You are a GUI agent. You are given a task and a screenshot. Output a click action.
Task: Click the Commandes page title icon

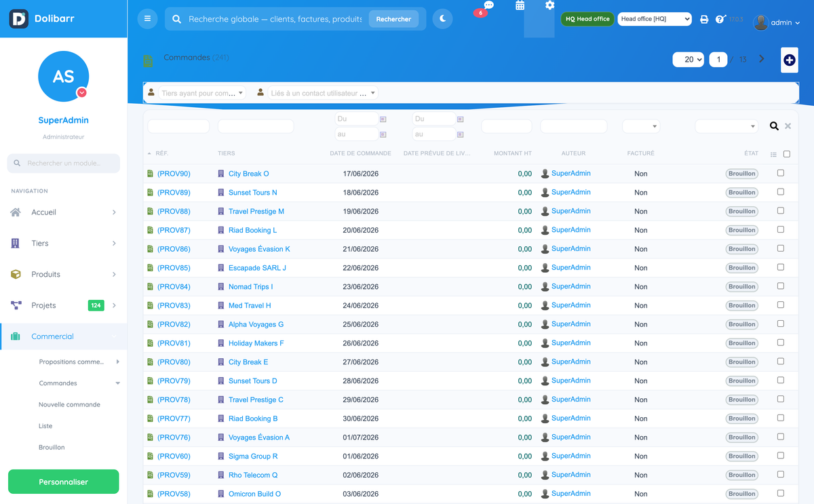(149, 61)
